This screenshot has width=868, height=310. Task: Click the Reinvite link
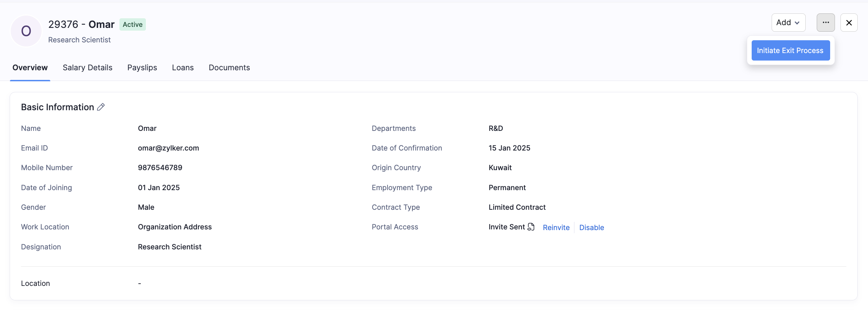pyautogui.click(x=556, y=228)
